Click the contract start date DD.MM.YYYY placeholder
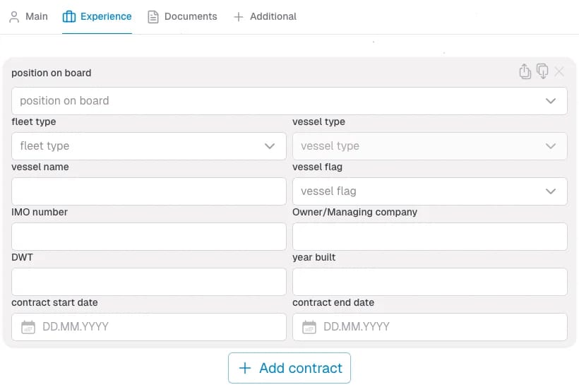The width and height of the screenshot is (579, 392). pos(75,327)
